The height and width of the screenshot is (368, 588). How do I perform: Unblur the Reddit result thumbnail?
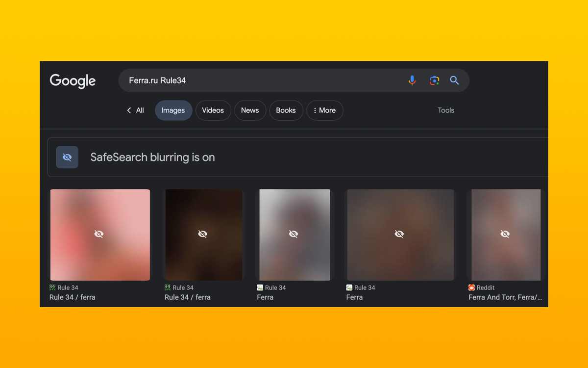506,235
